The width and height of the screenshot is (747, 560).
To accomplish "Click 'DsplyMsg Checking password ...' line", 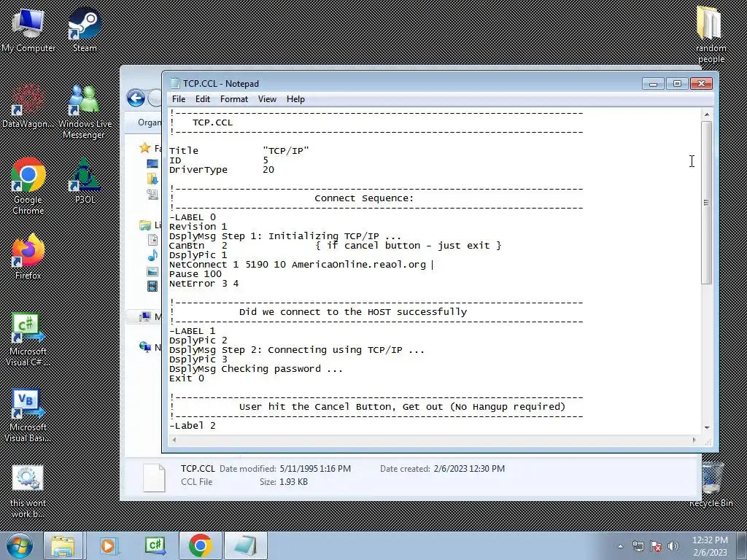I will coord(256,369).
